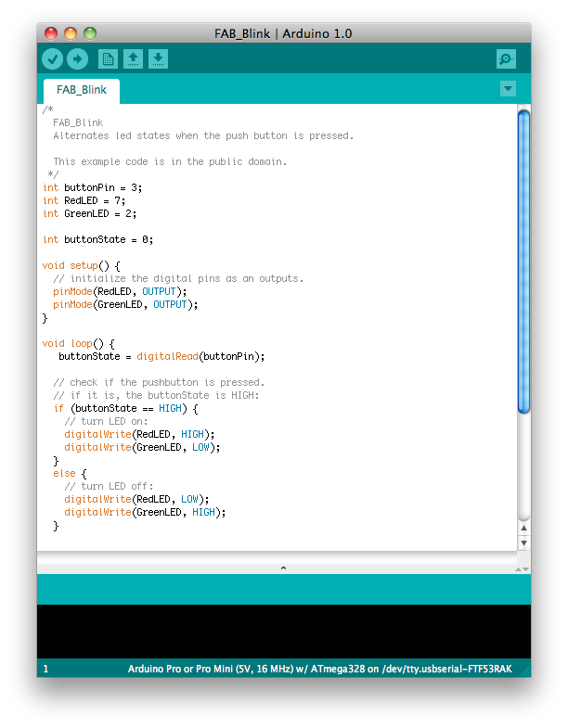Click the board info text in status bar
This screenshot has width=568, height=728.
(320, 669)
